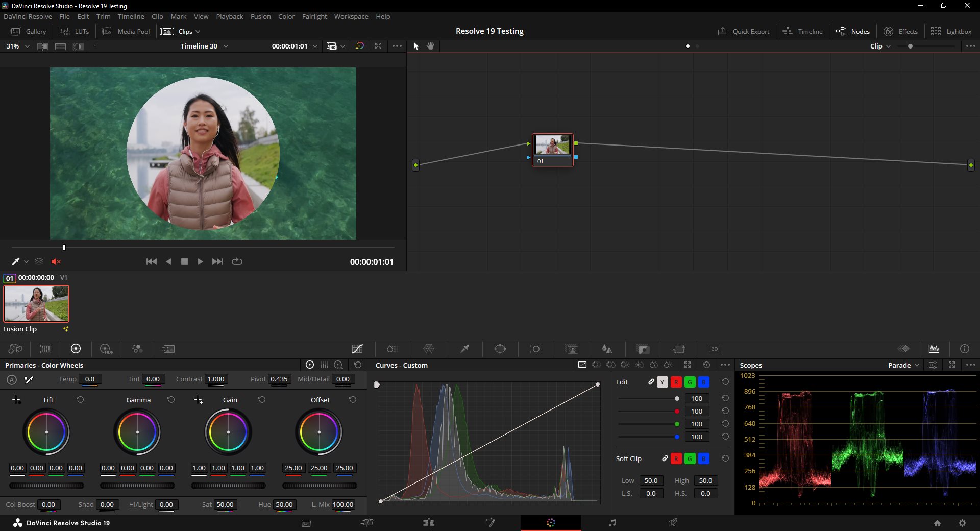Image resolution: width=980 pixels, height=531 pixels.
Task: Open project settings gear
Action: 962,523
